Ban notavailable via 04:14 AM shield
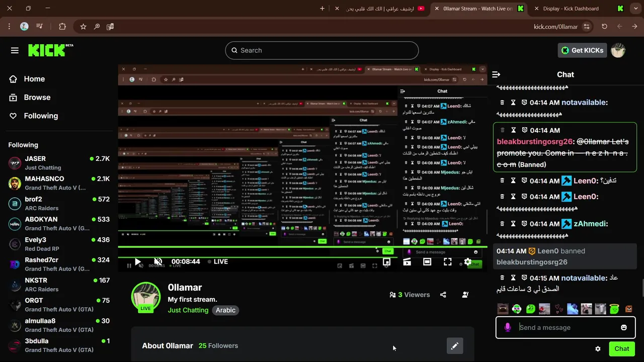This screenshot has height=362, width=644. pos(524,102)
